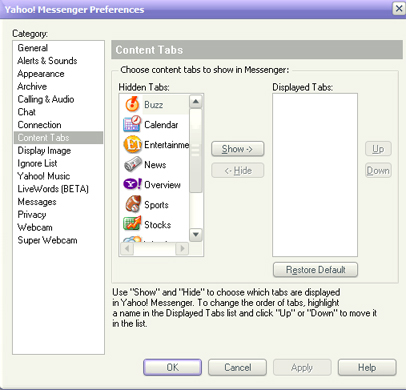Select News in the Hidden Tabs list
406x390 pixels.
click(155, 165)
